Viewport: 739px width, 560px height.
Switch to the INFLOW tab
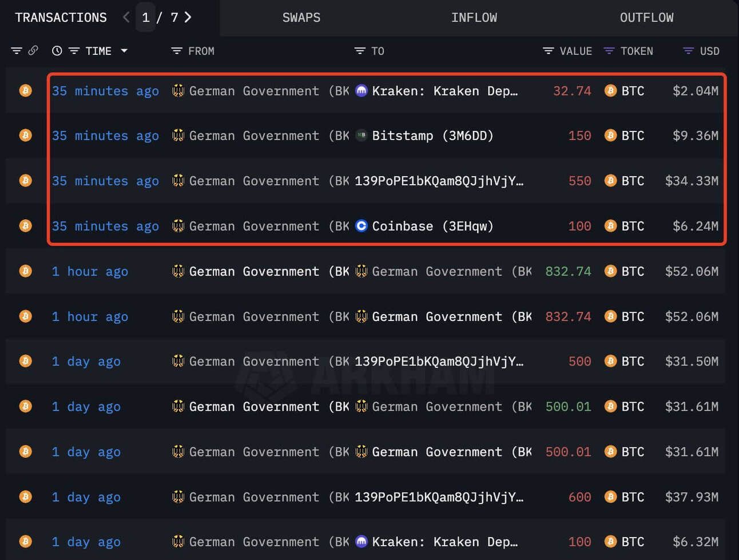(474, 18)
